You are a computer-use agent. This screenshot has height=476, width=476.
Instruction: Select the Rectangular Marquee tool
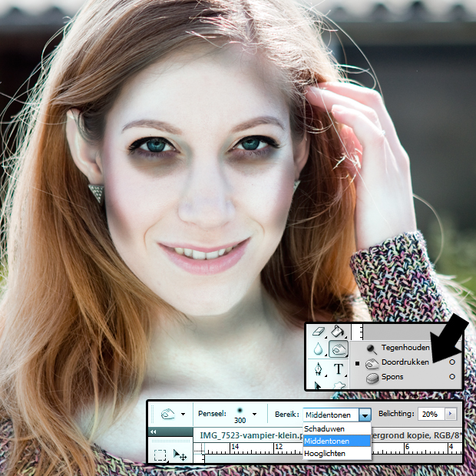(x=160, y=455)
